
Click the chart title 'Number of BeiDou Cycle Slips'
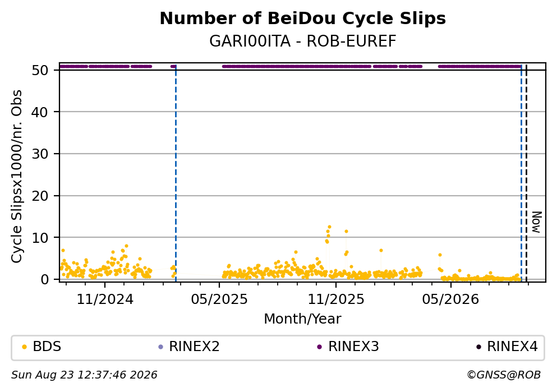[x=303, y=19]
